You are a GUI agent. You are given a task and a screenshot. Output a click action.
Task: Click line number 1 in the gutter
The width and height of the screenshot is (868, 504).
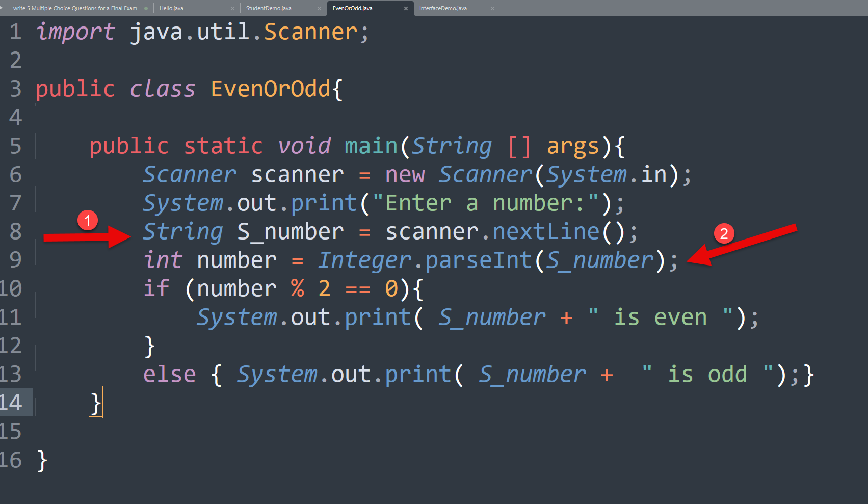pos(16,32)
